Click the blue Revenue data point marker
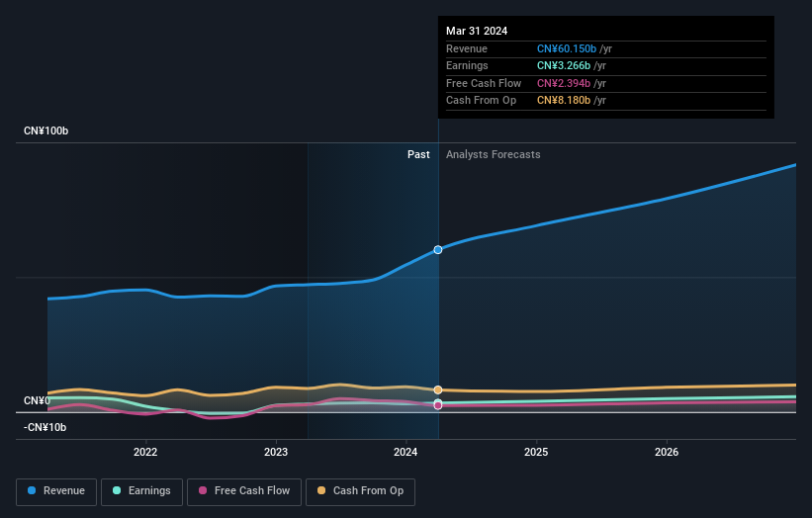812x518 pixels. coord(438,250)
